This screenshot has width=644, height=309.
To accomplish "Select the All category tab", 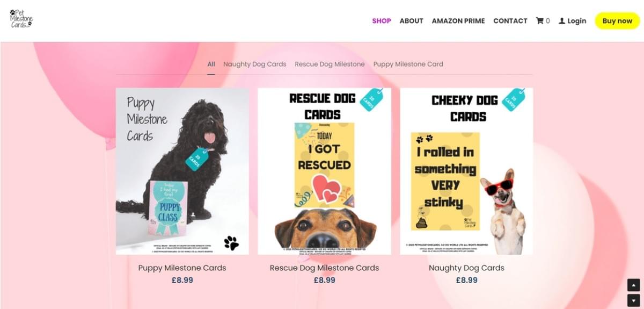I will [x=211, y=64].
